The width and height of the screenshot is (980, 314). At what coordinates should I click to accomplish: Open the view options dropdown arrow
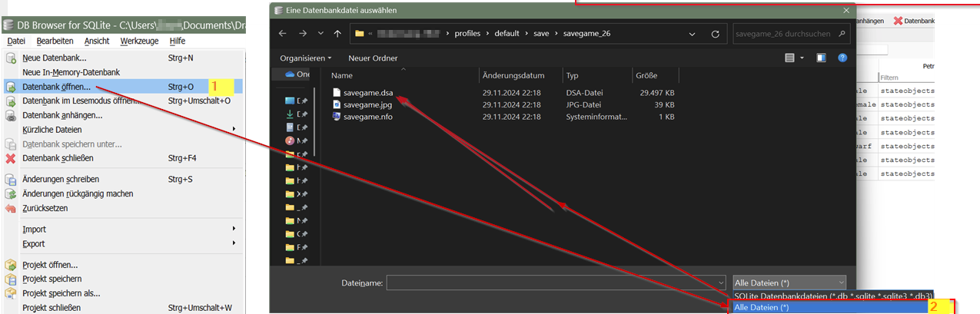click(802, 58)
